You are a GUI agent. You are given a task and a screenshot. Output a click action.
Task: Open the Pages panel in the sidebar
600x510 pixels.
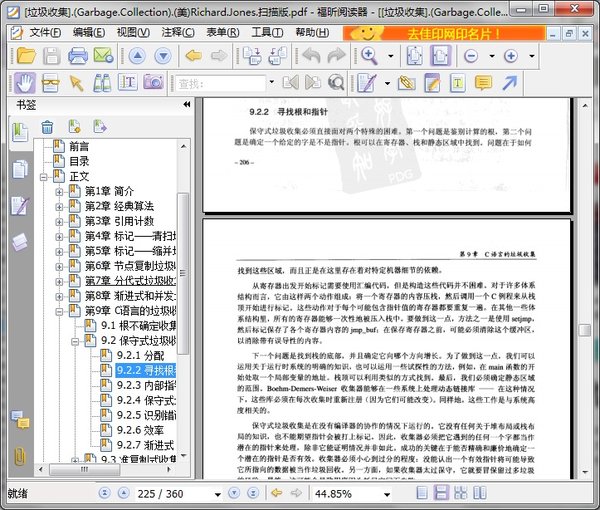[x=20, y=169]
